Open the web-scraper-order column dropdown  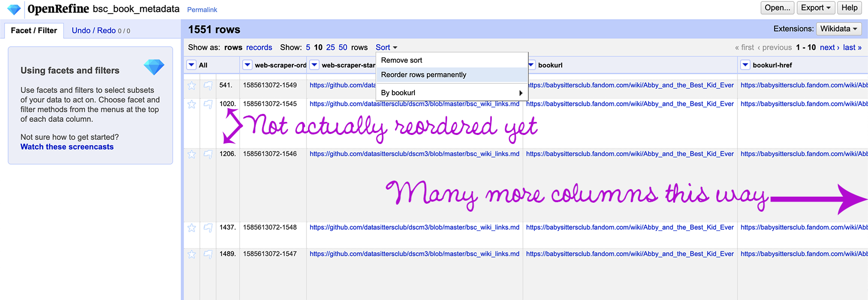click(247, 65)
